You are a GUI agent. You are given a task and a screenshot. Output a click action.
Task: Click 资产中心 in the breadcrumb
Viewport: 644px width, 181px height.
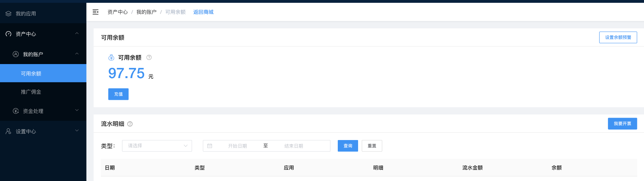click(118, 12)
